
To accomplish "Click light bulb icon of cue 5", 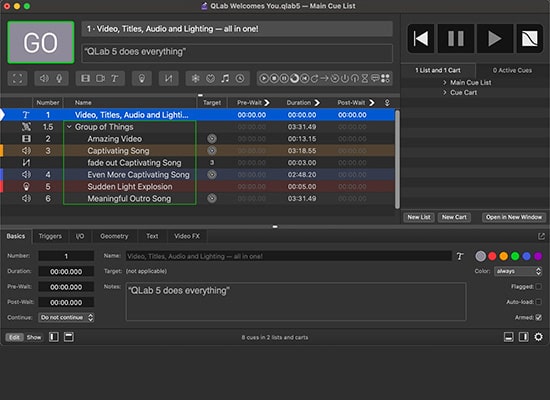I will [26, 186].
